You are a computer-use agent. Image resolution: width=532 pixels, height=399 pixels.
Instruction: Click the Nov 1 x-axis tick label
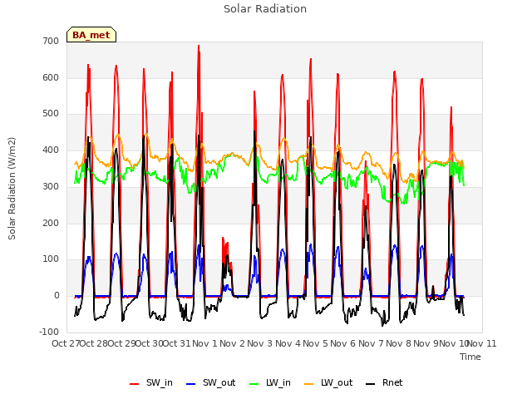point(204,343)
